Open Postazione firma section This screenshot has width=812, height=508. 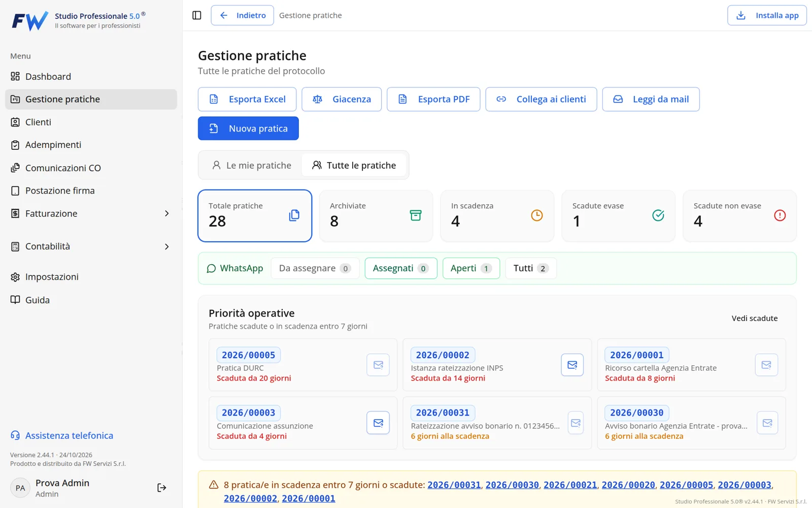(x=91, y=190)
